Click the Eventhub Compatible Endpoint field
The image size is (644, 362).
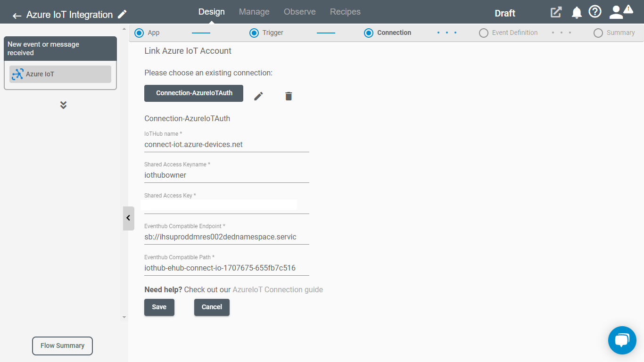(227, 237)
